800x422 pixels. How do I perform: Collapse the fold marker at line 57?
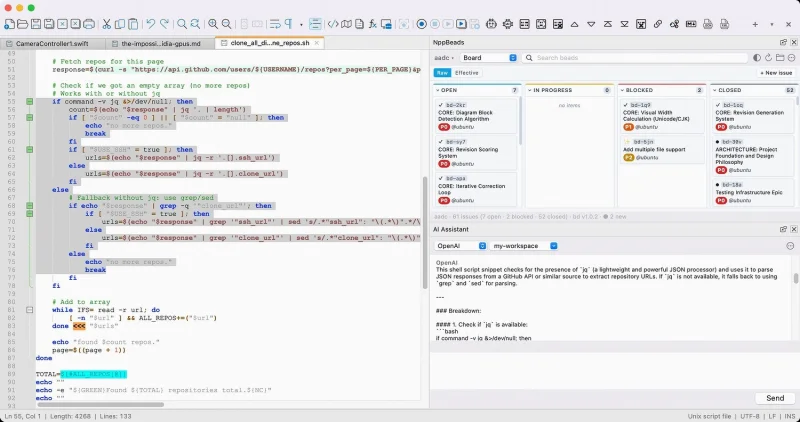(x=30, y=117)
